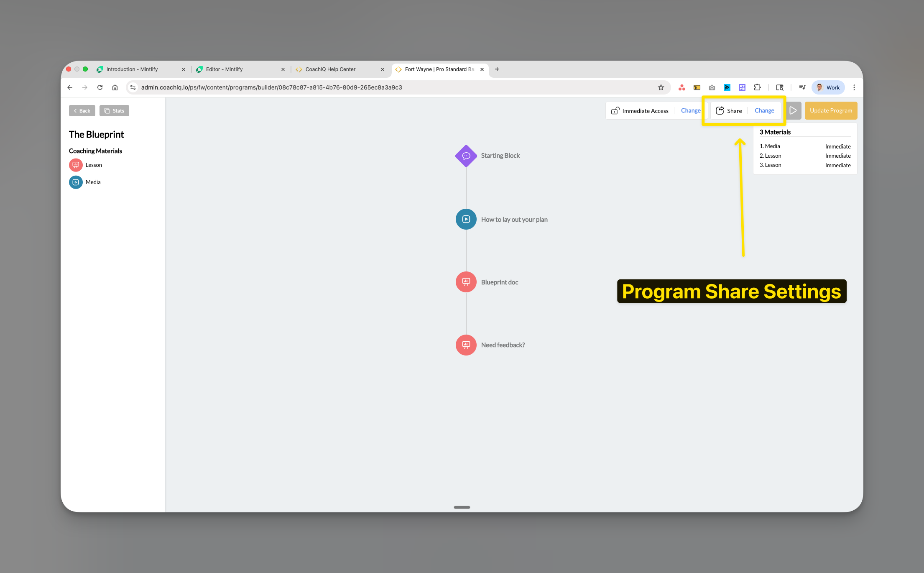Click the purple Starting Block node icon
The height and width of the screenshot is (573, 924).
pos(466,156)
